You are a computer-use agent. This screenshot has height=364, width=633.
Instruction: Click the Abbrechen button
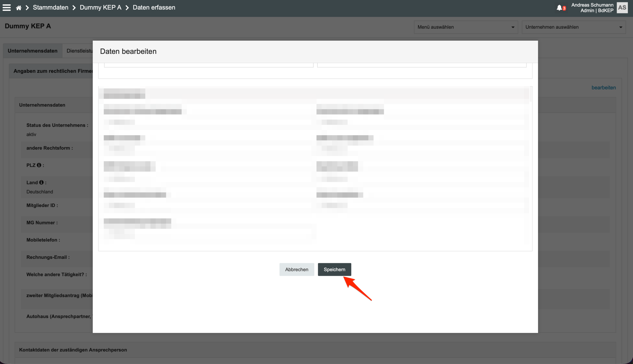point(297,269)
